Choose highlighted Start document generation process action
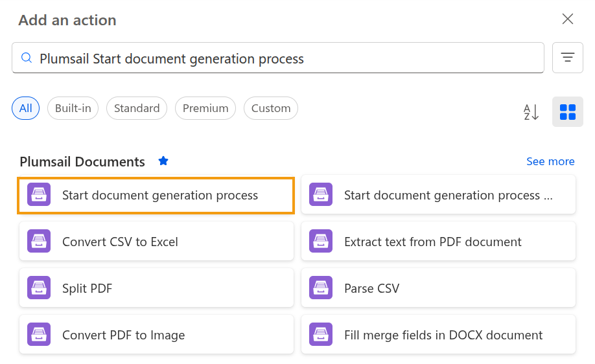This screenshot has height=364, width=595. coord(156,195)
